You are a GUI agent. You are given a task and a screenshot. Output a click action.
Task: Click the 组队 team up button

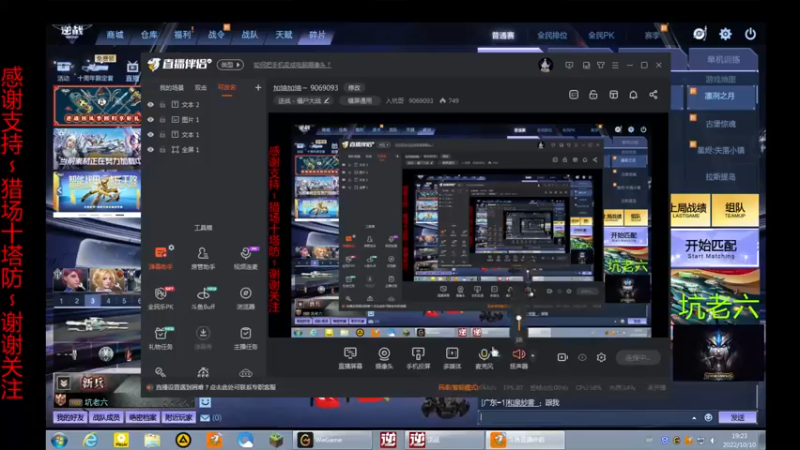(x=735, y=210)
